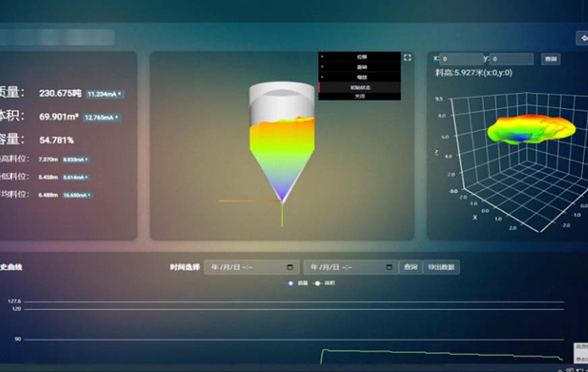The image size is (588, 372).
Task: Click the top-right corner toolbar icon
Action: click(x=582, y=39)
